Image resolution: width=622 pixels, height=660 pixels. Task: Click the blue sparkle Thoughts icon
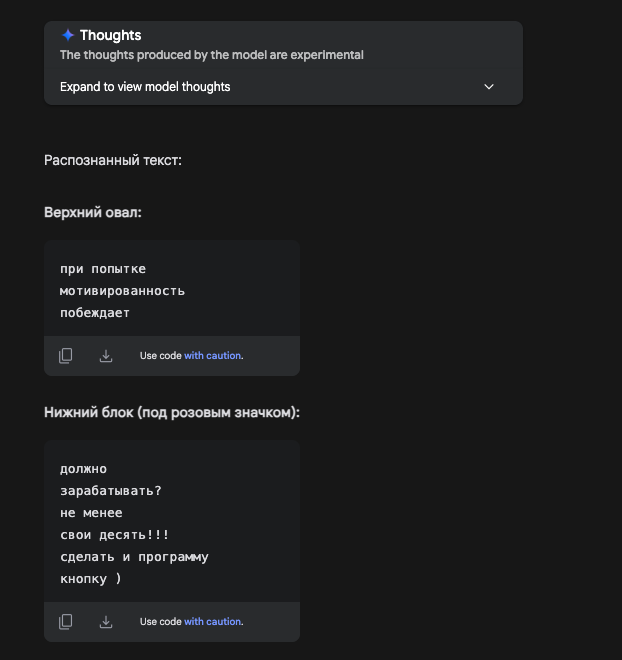[68, 35]
